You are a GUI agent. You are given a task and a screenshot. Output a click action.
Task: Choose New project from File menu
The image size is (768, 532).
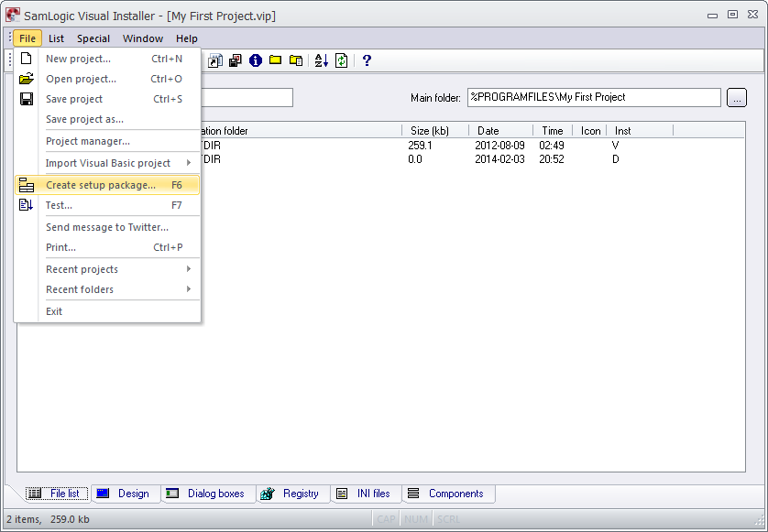pos(107,59)
